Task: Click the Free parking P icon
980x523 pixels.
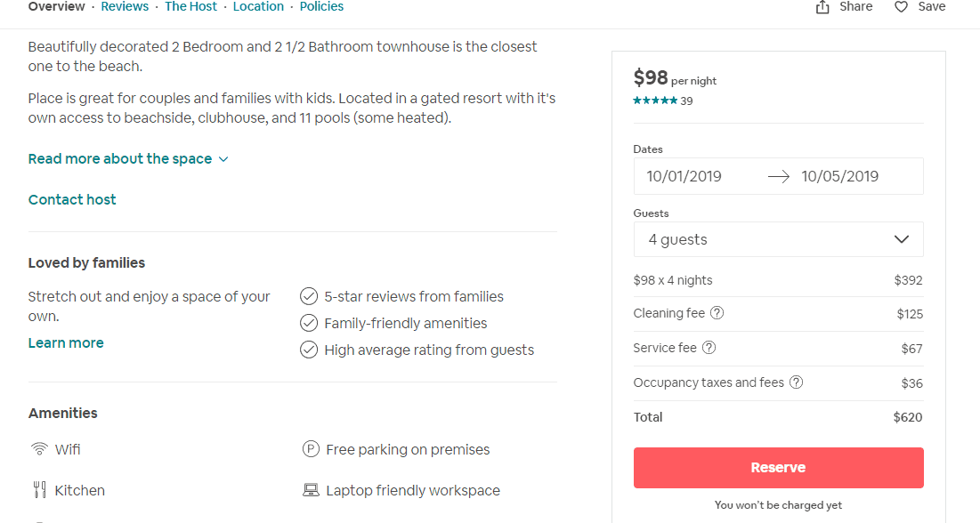Action: (x=311, y=448)
